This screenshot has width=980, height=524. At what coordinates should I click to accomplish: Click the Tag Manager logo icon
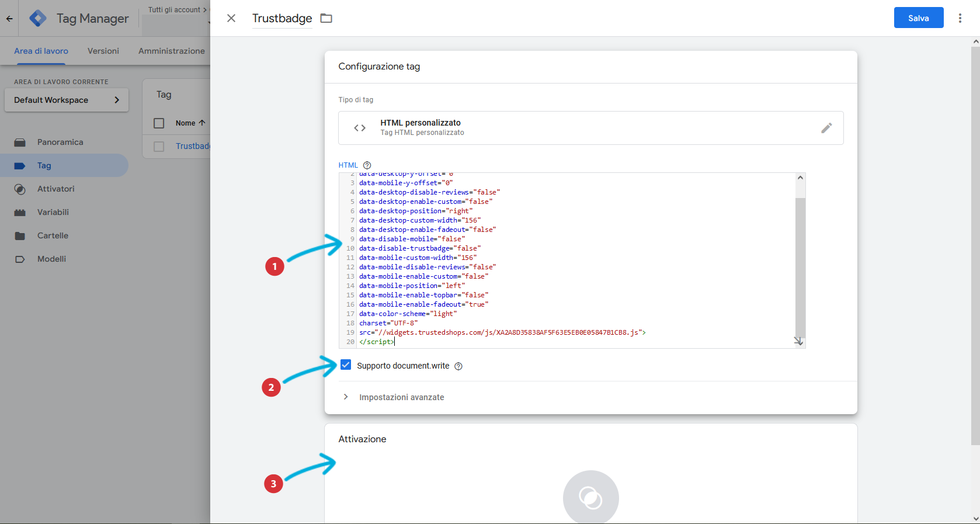[x=38, y=18]
